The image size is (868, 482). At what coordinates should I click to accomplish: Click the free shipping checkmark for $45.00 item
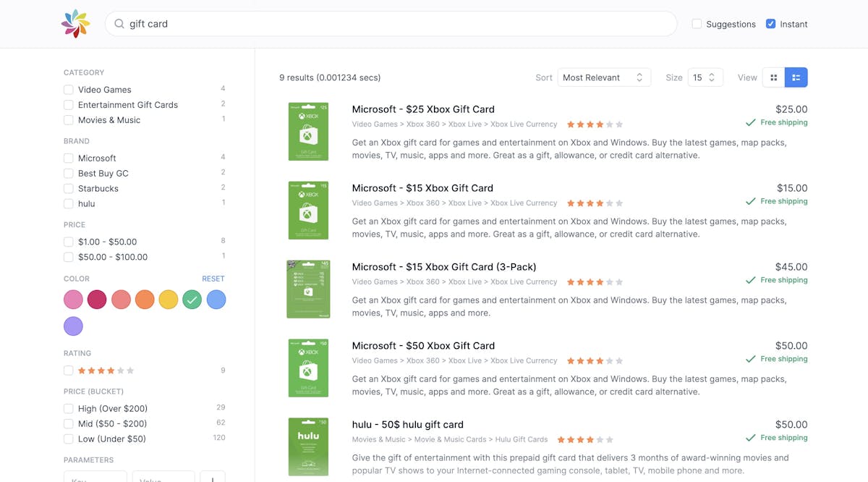[751, 281]
